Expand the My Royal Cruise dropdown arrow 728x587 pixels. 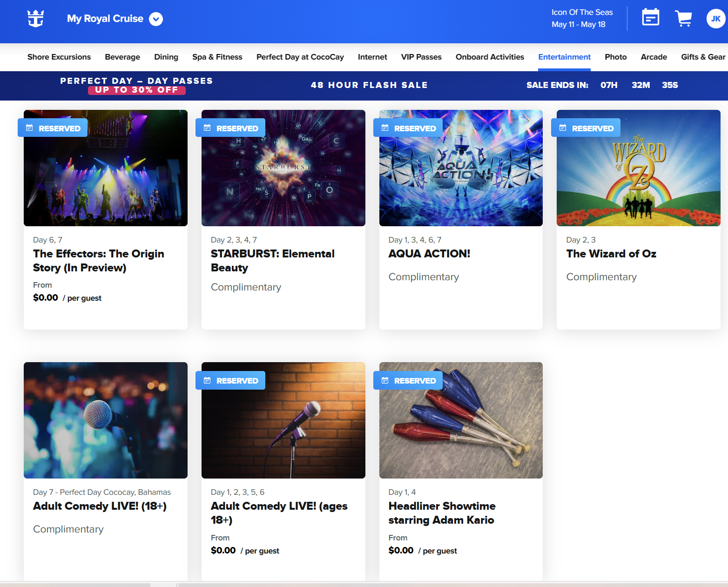(156, 19)
